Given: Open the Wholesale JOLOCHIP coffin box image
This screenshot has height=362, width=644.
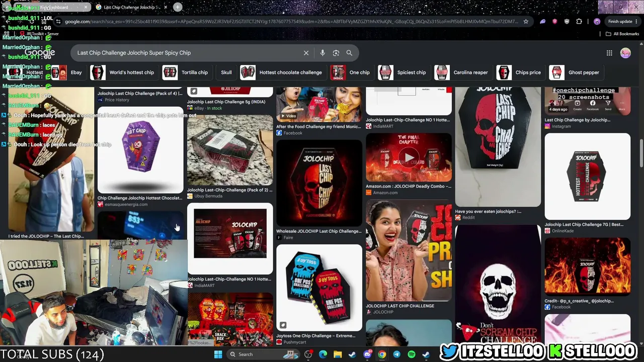Looking at the screenshot, I should (319, 183).
